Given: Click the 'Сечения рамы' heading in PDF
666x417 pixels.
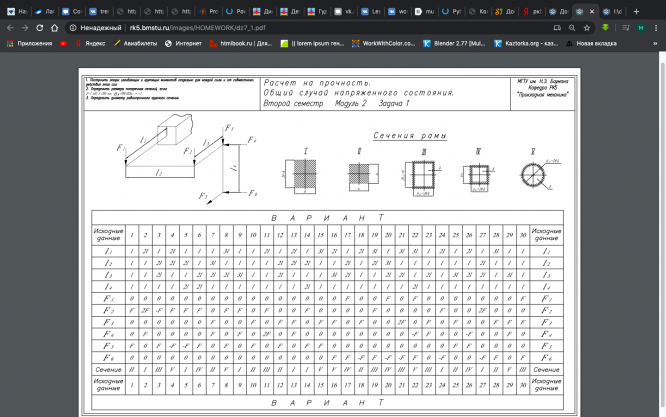Looking at the screenshot, I should click(x=409, y=136).
